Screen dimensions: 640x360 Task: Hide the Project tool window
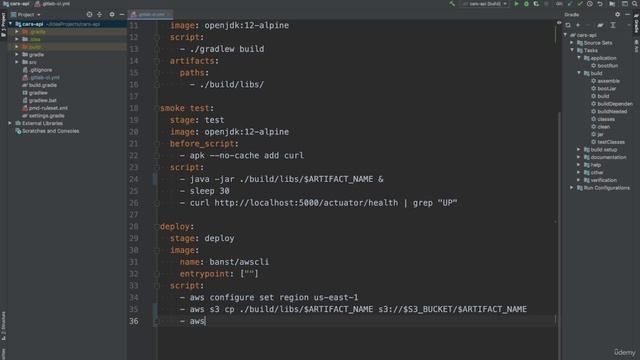click(122, 14)
